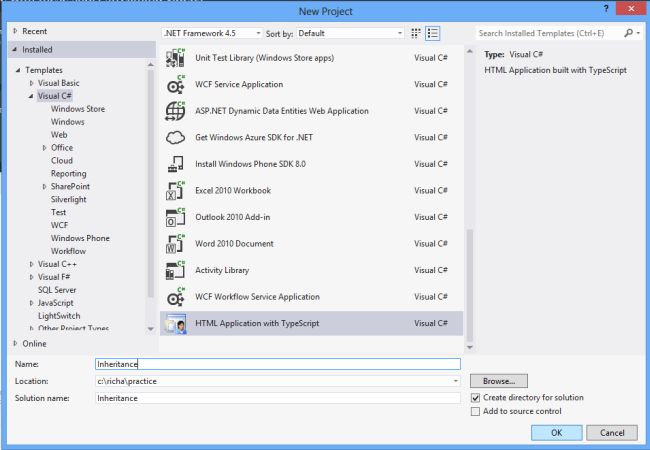Screen dimensions: 650x450
Task: Select Windows Store under Visual C#
Action: pos(78,109)
